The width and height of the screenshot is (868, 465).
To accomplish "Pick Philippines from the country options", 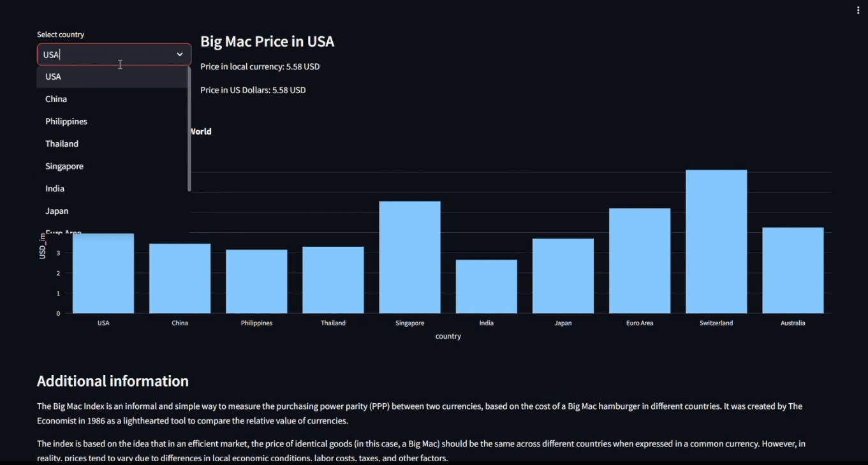I will [66, 121].
